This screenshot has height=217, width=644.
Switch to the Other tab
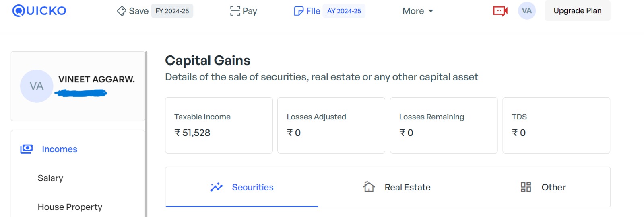coord(543,187)
